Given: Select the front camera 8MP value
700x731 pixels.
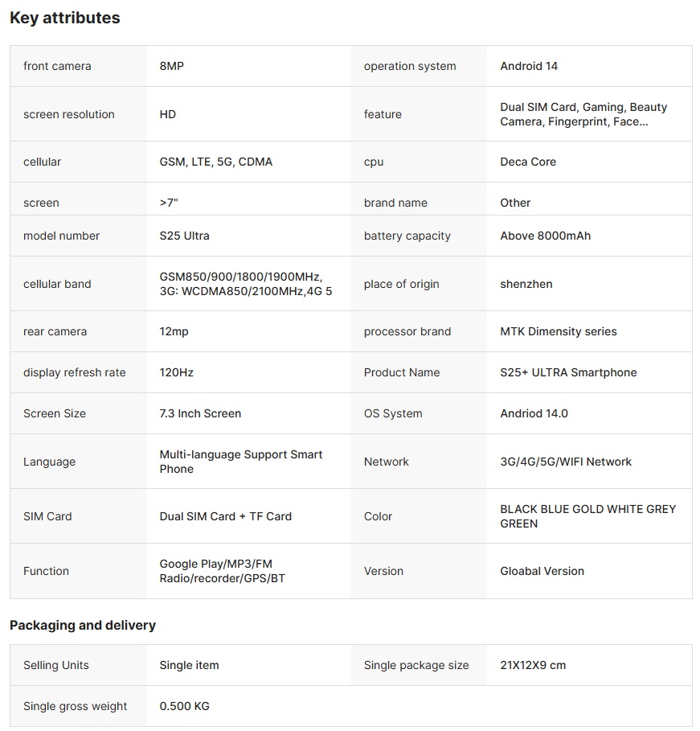Looking at the screenshot, I should [x=171, y=66].
